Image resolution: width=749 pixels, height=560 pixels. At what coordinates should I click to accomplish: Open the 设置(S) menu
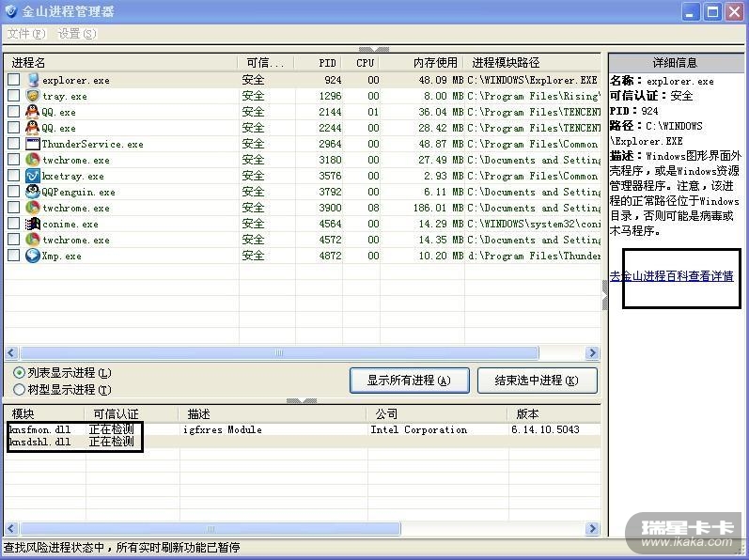(x=77, y=34)
